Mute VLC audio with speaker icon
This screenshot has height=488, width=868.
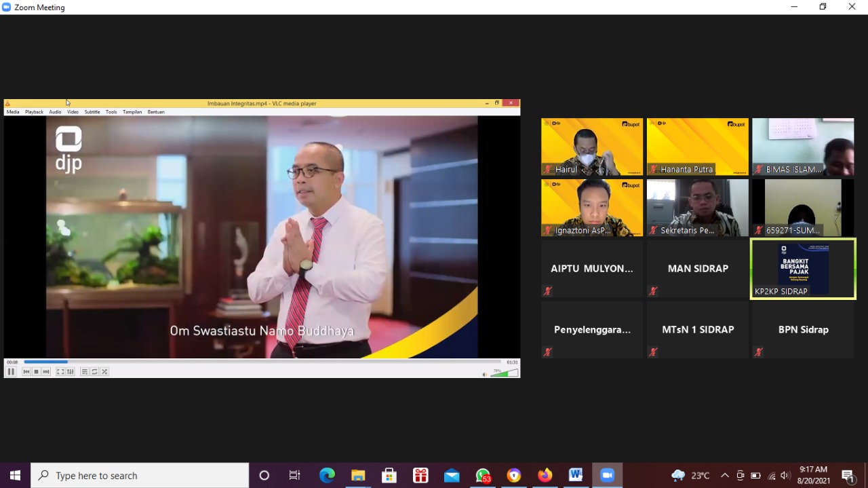pos(484,374)
